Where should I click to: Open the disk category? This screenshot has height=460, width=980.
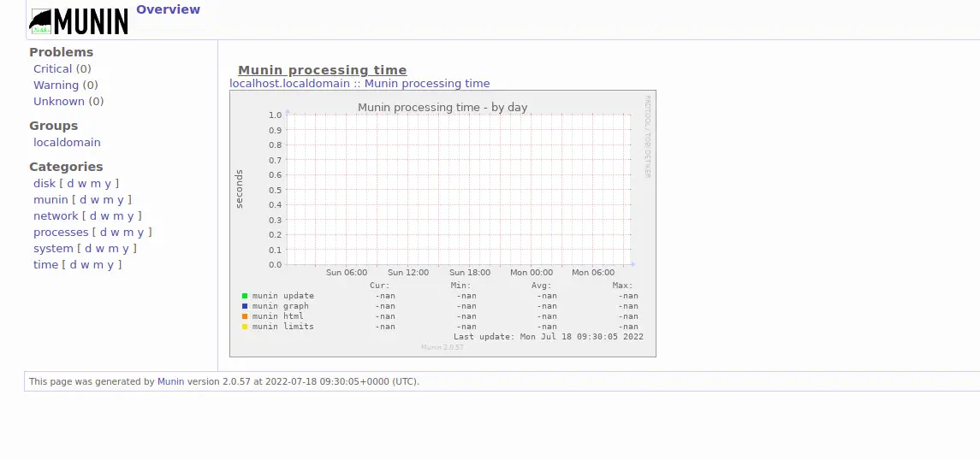pos(45,184)
